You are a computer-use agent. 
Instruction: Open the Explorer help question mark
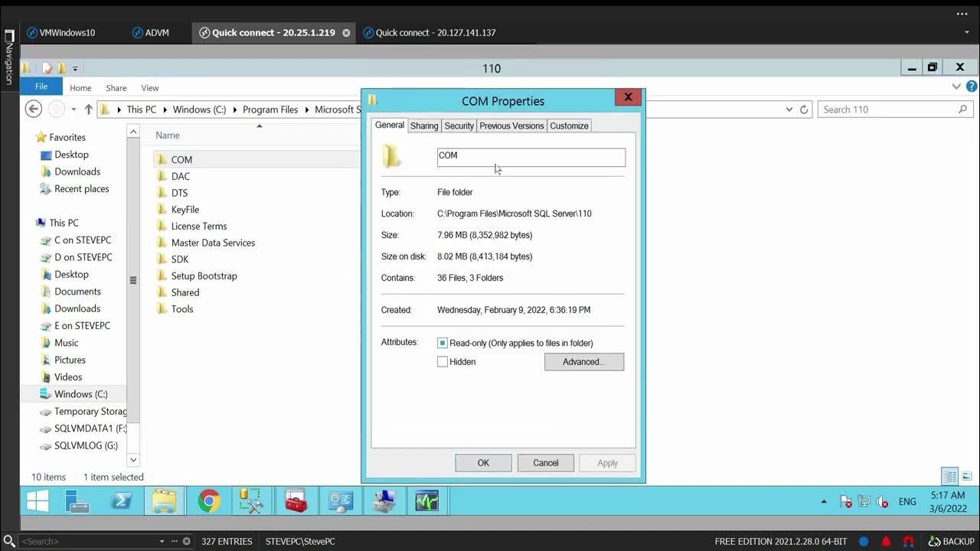[x=971, y=87]
